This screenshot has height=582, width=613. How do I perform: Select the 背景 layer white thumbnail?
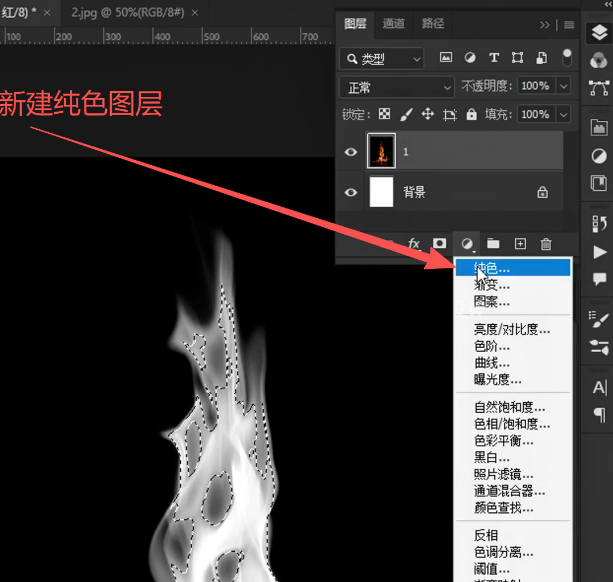[381, 192]
